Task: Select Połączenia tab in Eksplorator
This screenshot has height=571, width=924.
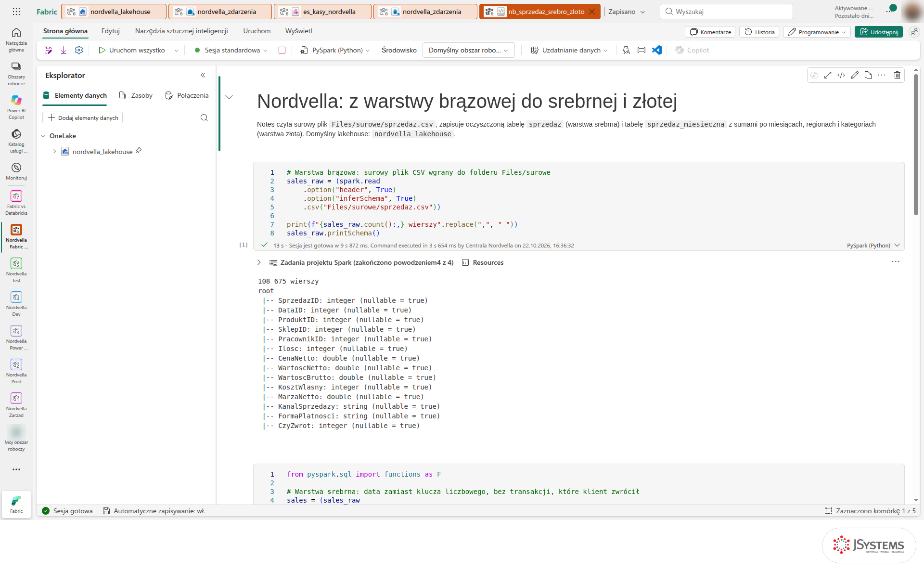Action: (x=187, y=95)
